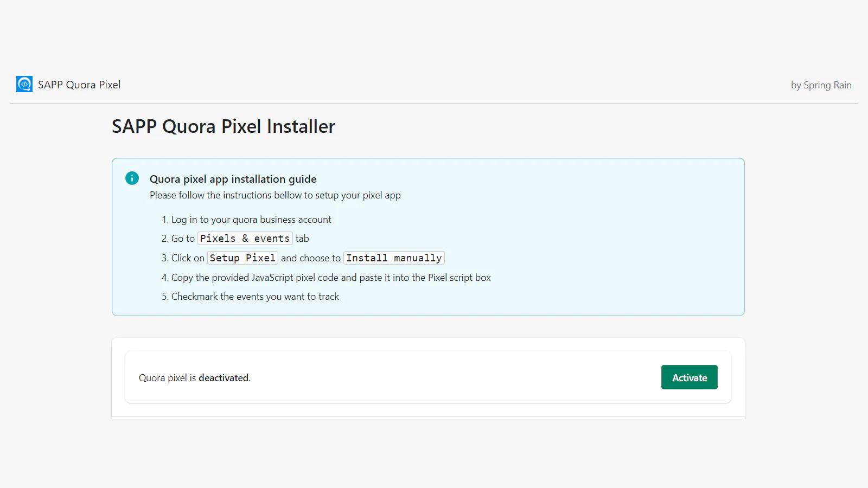Activate the Quora pixel

tap(689, 377)
